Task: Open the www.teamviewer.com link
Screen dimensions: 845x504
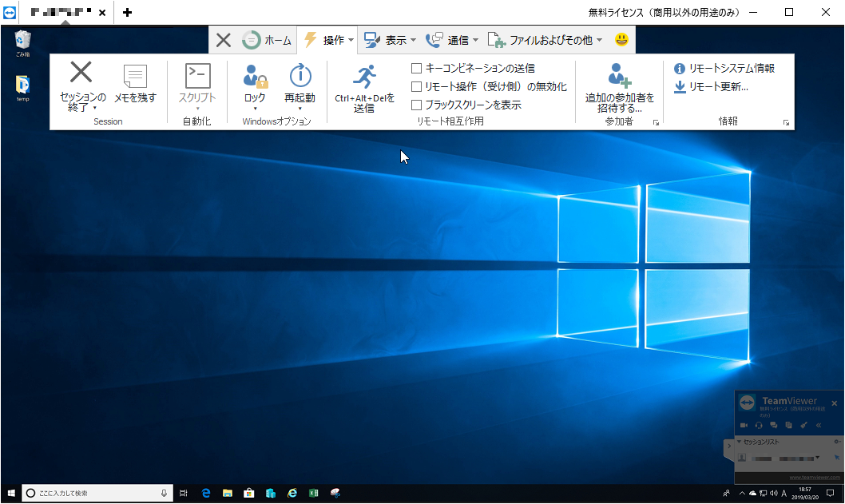Action: coord(813,477)
